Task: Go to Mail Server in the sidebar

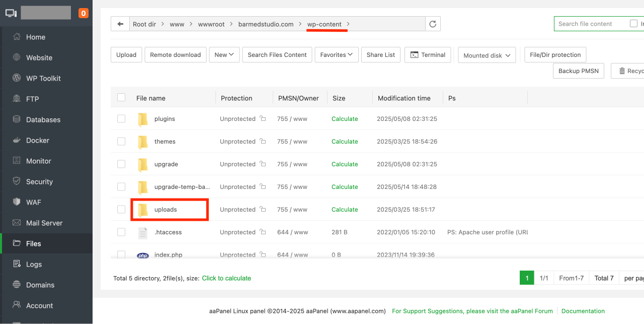Action: [x=44, y=223]
